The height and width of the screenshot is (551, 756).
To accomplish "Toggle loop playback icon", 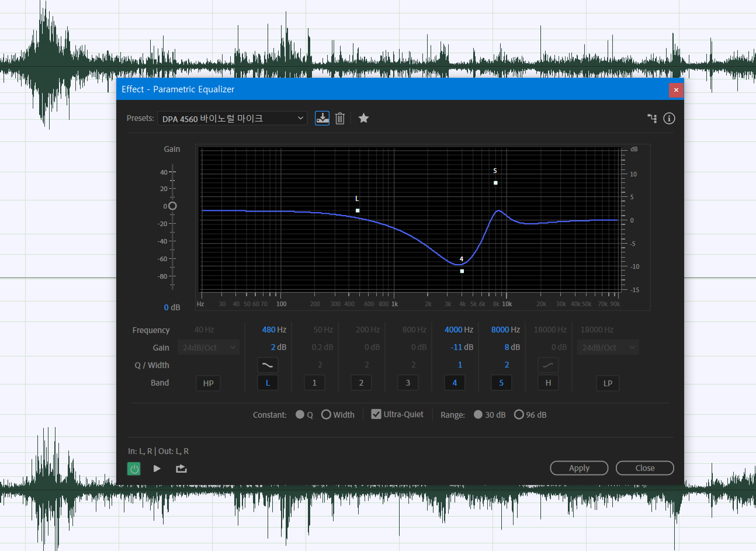I will pos(181,469).
